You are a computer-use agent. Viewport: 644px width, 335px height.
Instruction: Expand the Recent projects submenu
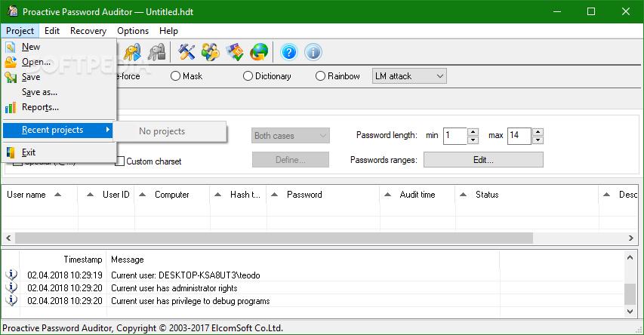point(58,130)
